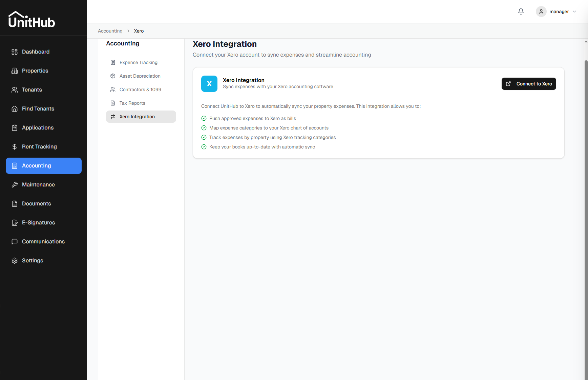Screen dimensions: 588x380
Task: Click the blue Xero X logo
Action: 209,84
